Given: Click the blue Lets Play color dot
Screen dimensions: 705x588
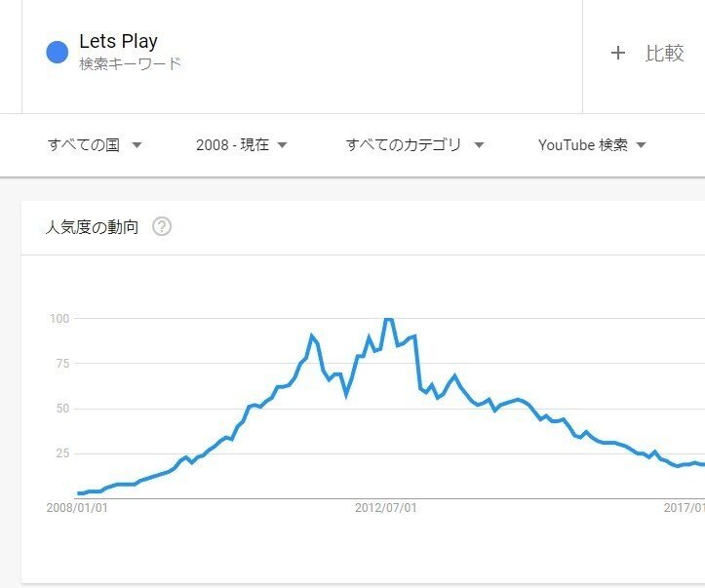Looking at the screenshot, I should 58,53.
